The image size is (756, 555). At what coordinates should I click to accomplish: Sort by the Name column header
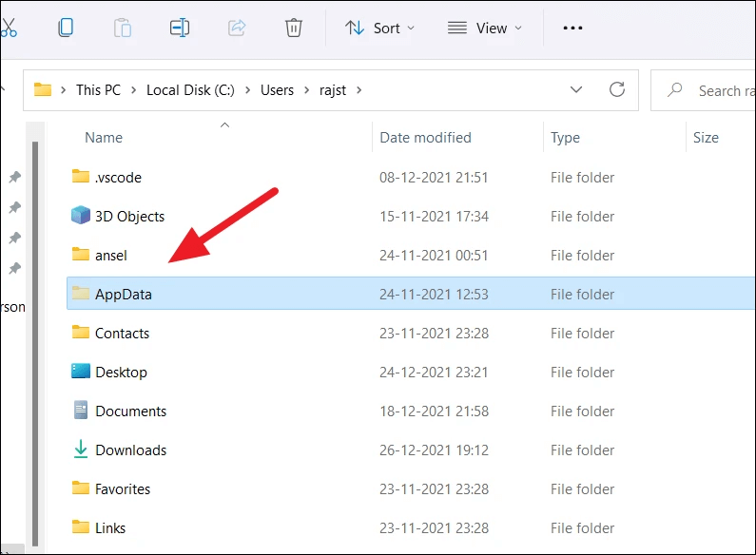click(x=104, y=138)
